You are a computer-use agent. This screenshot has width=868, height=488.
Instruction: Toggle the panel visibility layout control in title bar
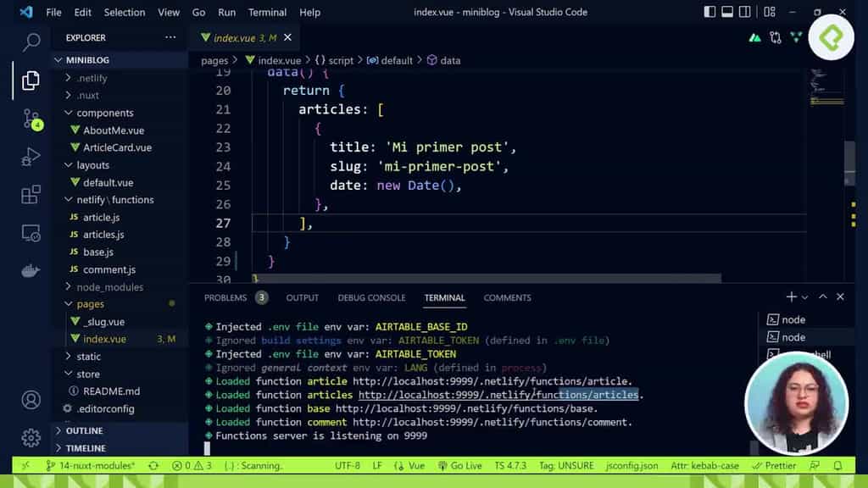(x=726, y=12)
